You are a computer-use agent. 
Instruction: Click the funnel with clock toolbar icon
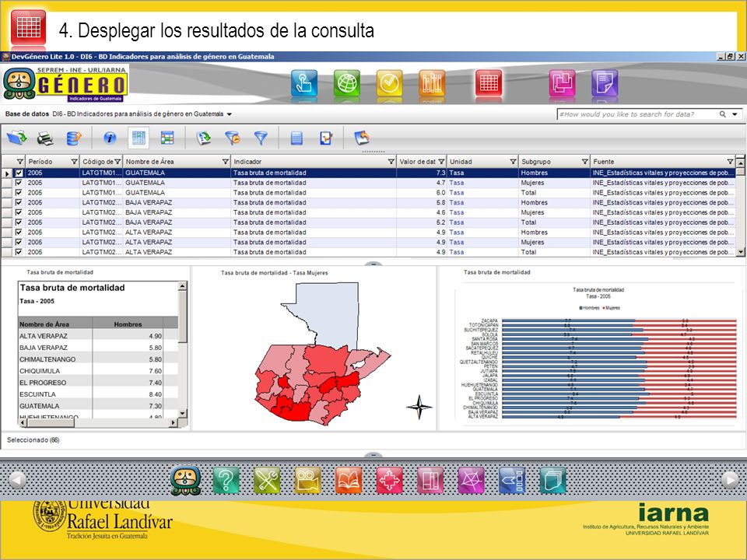(233, 138)
